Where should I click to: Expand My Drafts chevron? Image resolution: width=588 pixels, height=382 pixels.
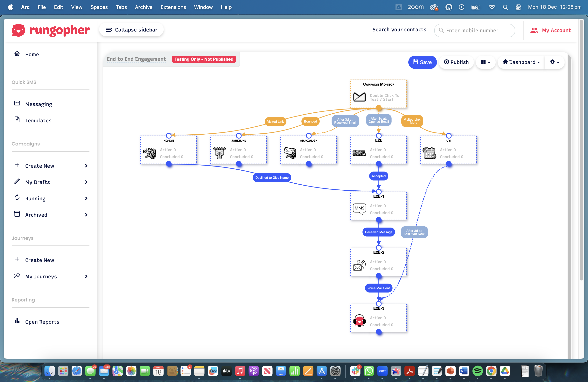[x=86, y=182]
